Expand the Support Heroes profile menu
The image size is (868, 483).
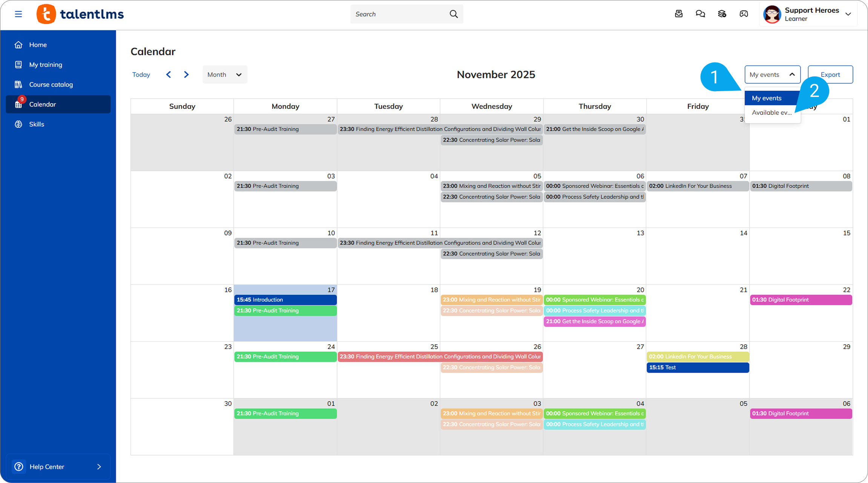[848, 14]
